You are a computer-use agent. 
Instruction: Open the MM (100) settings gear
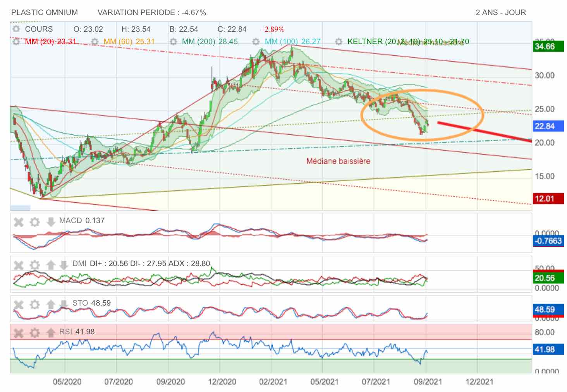(256, 41)
